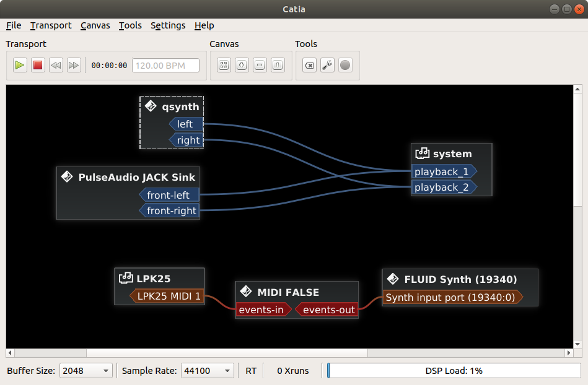Click the LPK25 hardware box icon
This screenshot has height=385, width=588.
pyautogui.click(x=126, y=278)
